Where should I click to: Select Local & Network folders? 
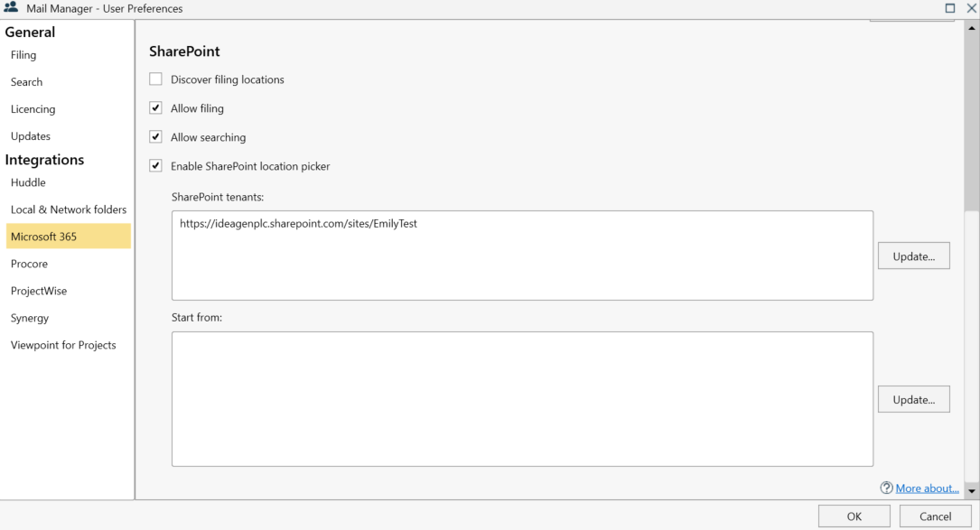coord(69,209)
